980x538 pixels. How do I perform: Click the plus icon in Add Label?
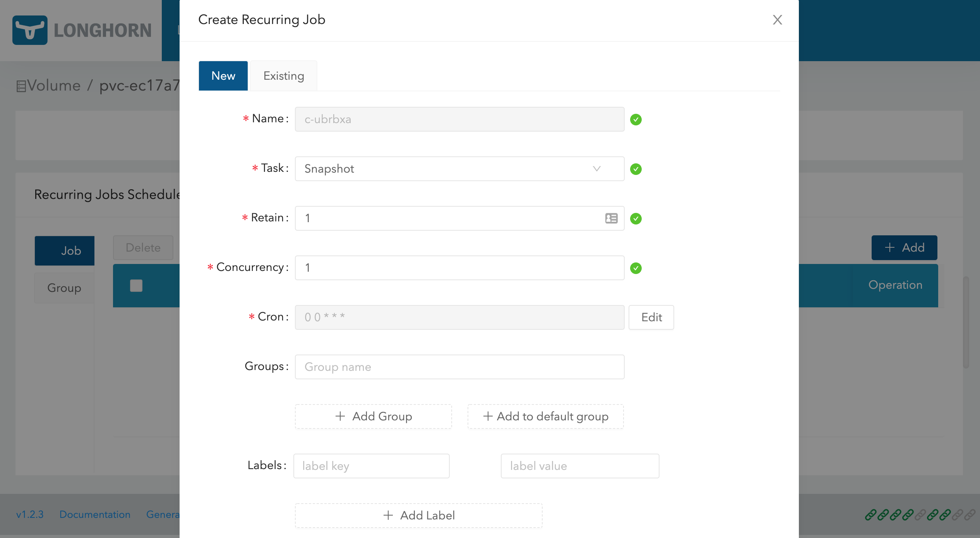[x=388, y=515]
